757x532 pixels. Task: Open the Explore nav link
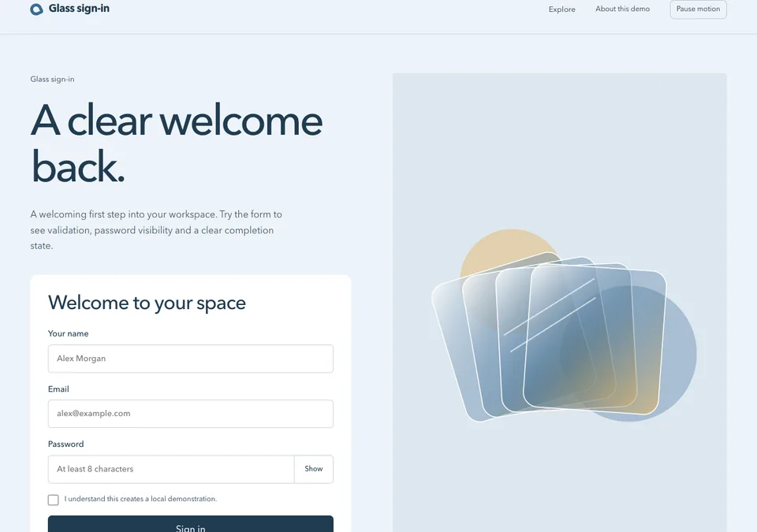pyautogui.click(x=562, y=9)
